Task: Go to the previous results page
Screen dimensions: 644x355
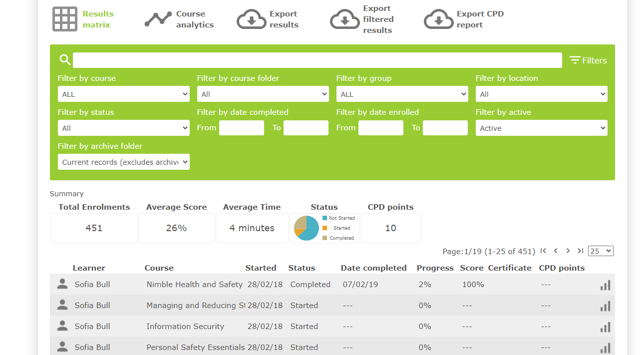Action: point(556,251)
